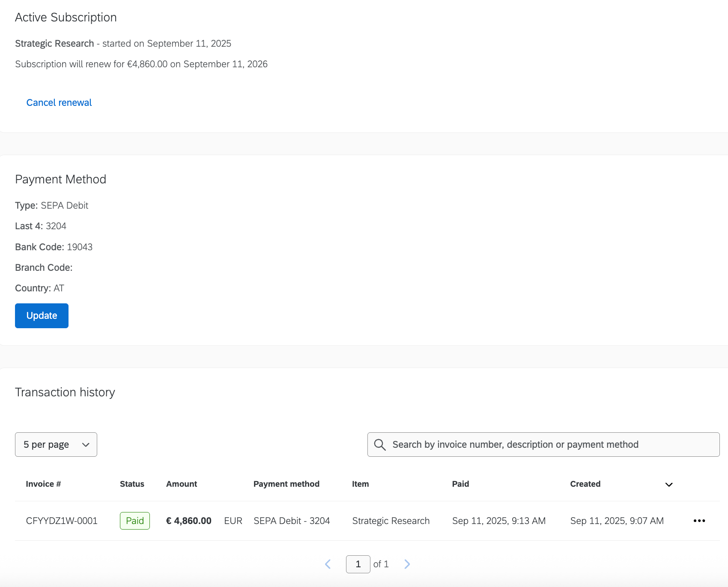The height and width of the screenshot is (587, 728).
Task: Open Cancel renewal link
Action: pyautogui.click(x=59, y=102)
